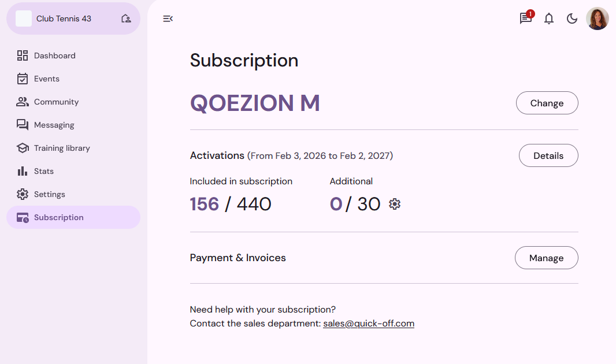The width and height of the screenshot is (616, 364).
Task: Open the Messaging page
Action: pyautogui.click(x=54, y=125)
